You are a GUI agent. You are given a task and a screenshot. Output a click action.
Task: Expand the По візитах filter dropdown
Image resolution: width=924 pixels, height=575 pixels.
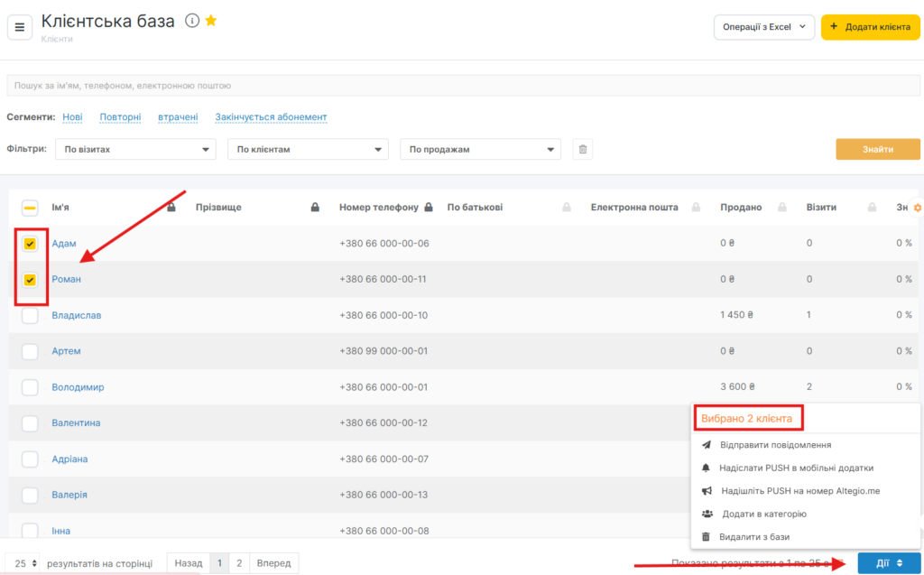coord(135,149)
